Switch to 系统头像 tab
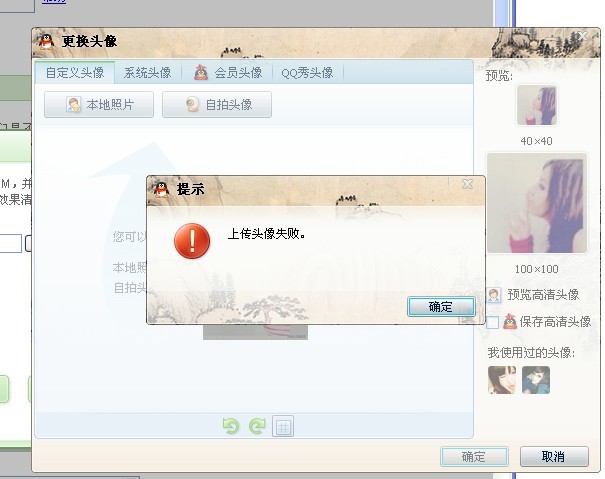This screenshot has width=605, height=479. [x=147, y=73]
